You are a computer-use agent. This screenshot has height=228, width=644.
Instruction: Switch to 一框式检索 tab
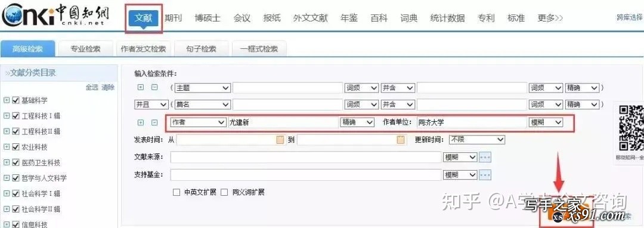259,49
